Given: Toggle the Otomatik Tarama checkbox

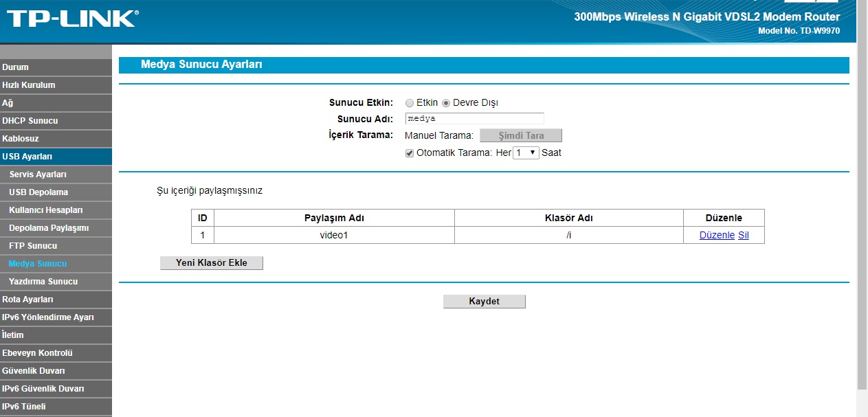Looking at the screenshot, I should (x=410, y=153).
